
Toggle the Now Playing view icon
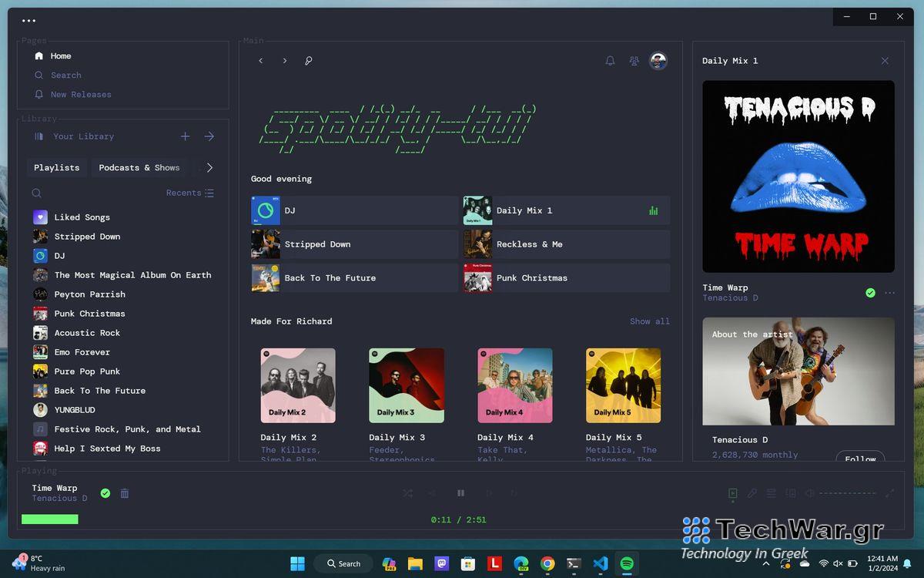pyautogui.click(x=732, y=492)
